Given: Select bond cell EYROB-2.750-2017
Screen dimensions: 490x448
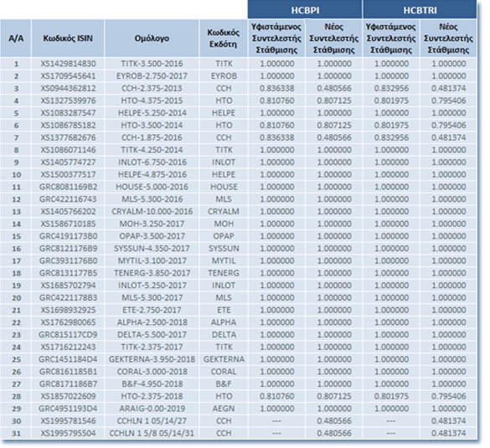Looking at the screenshot, I should click(152, 76).
